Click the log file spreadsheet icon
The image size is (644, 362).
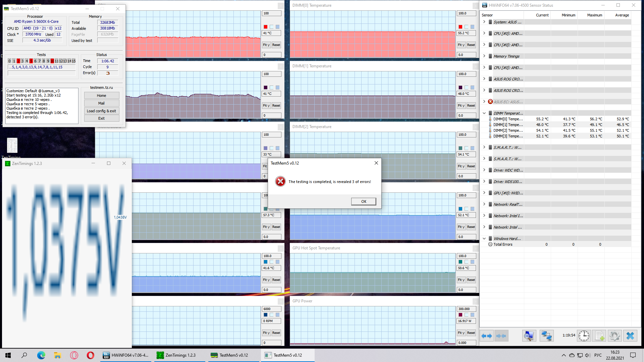[599, 336]
